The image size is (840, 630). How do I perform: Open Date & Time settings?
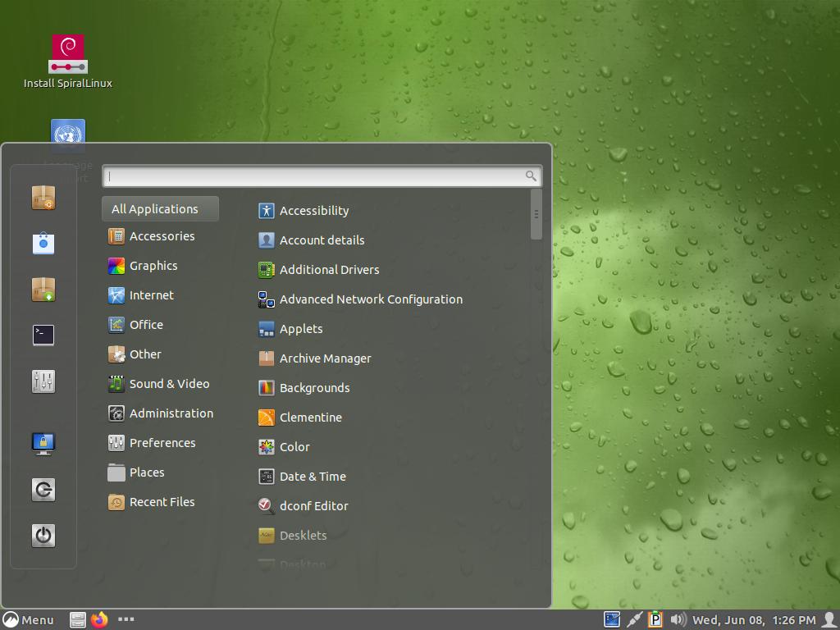point(302,477)
